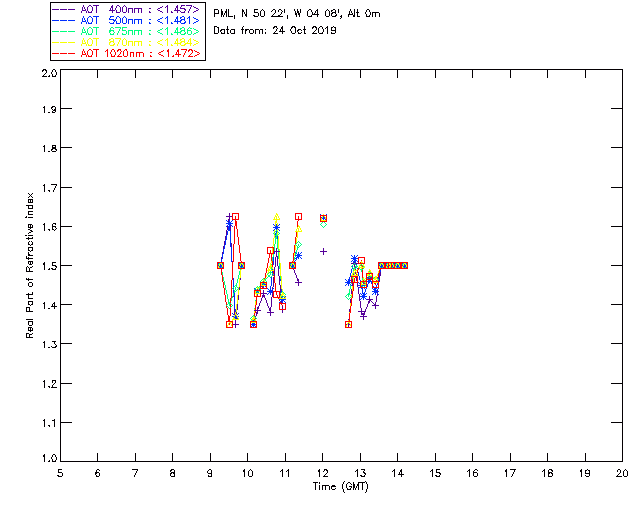This screenshot has height=512, width=640.
Task: Click the red square marker at 1.35 near 12.7h
Action: point(349,325)
